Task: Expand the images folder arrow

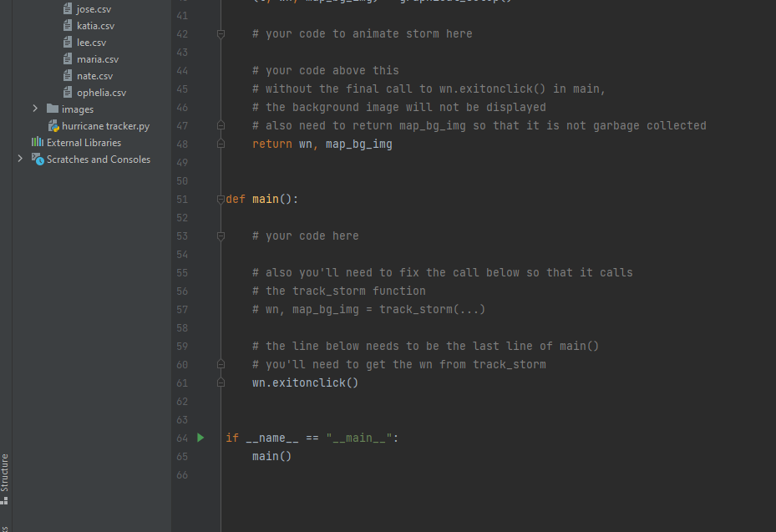Action: [35, 109]
